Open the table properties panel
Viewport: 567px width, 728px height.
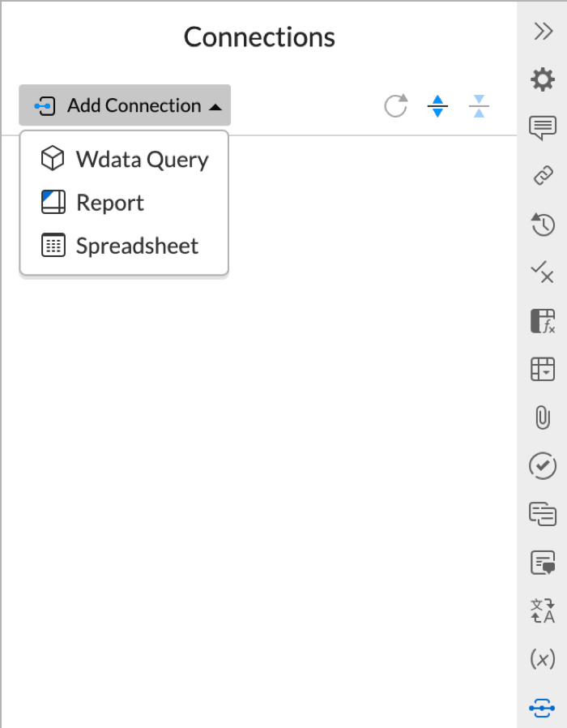[x=542, y=369]
